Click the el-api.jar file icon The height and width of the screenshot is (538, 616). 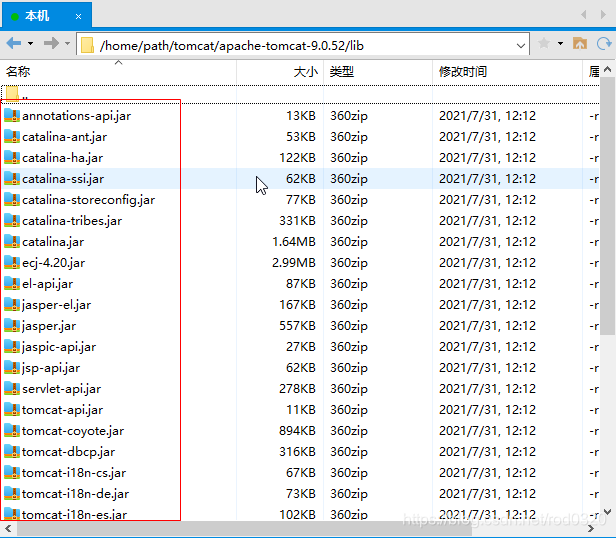pos(12,283)
